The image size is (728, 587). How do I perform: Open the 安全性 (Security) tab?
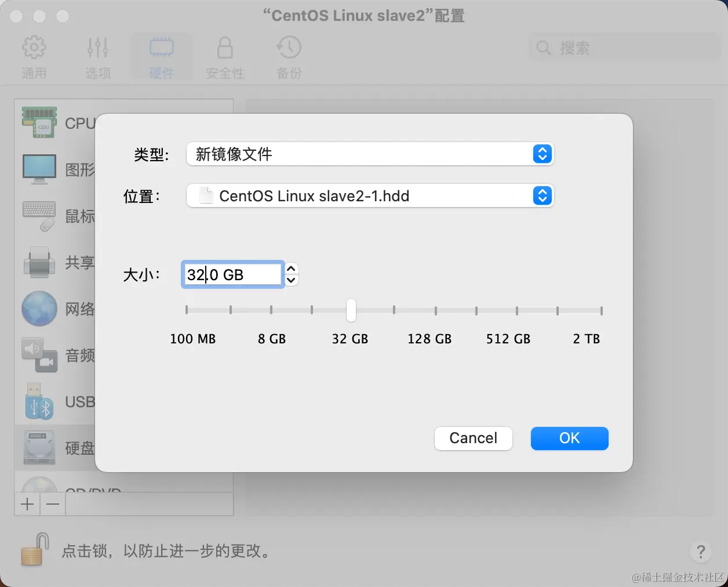tap(225, 57)
